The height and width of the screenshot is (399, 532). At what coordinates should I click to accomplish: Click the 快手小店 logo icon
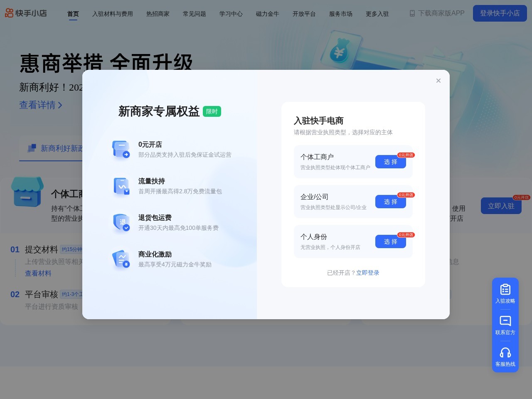pos(9,13)
